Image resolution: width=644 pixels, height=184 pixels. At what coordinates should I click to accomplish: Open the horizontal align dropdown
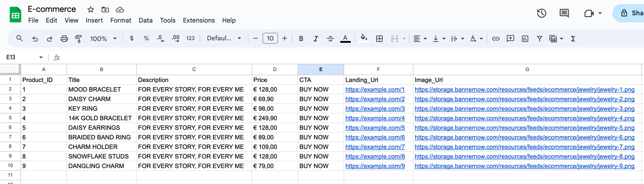[420, 39]
